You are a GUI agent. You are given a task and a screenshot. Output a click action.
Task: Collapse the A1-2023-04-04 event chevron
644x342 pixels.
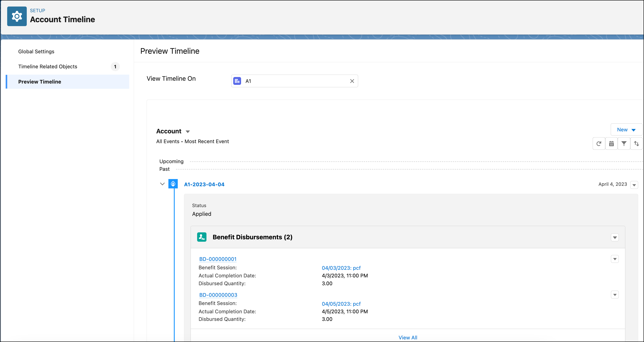tap(163, 184)
